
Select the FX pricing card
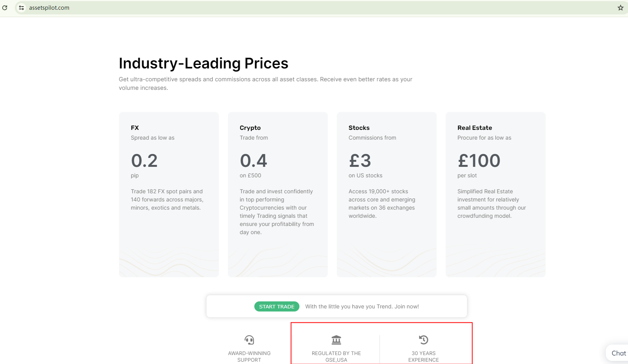169,194
